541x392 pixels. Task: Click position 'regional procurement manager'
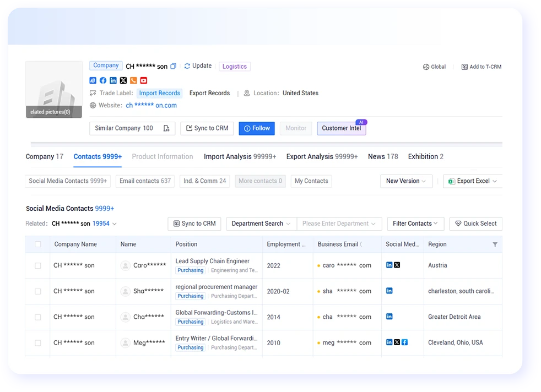217,287
